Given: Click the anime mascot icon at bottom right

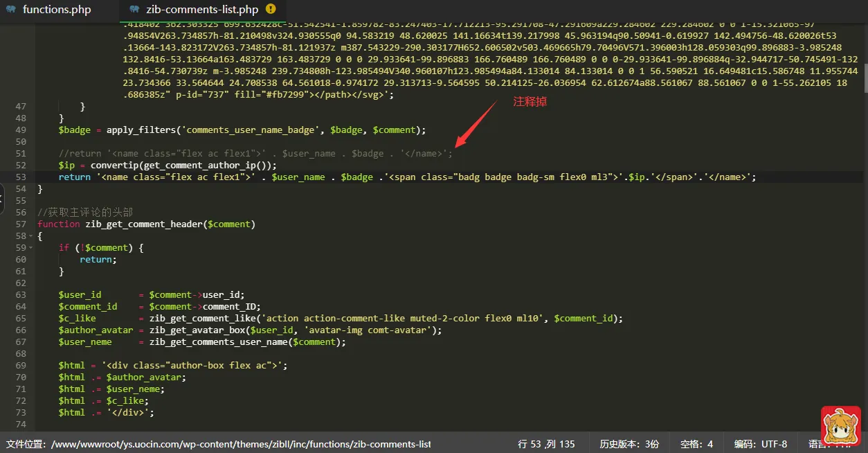Looking at the screenshot, I should pyautogui.click(x=840, y=425).
